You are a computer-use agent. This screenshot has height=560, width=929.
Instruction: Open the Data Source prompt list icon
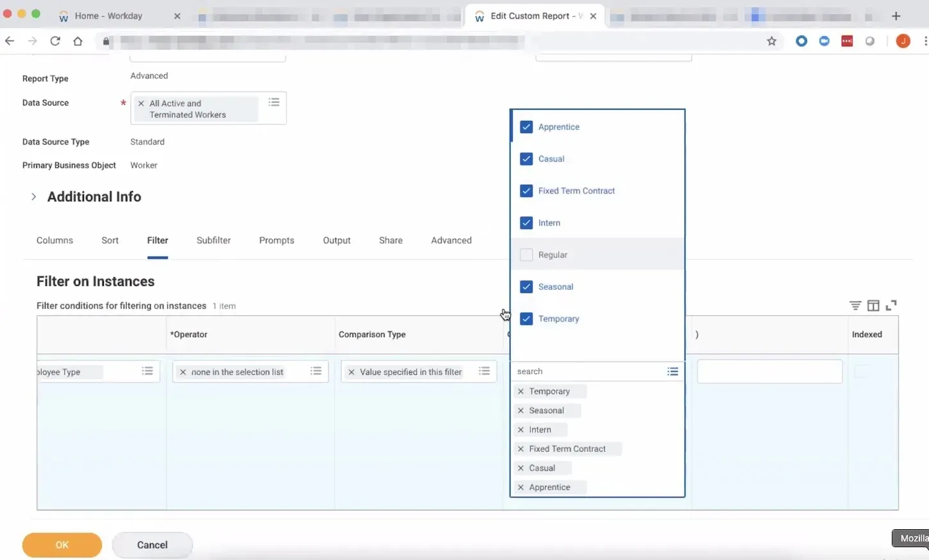coord(274,103)
